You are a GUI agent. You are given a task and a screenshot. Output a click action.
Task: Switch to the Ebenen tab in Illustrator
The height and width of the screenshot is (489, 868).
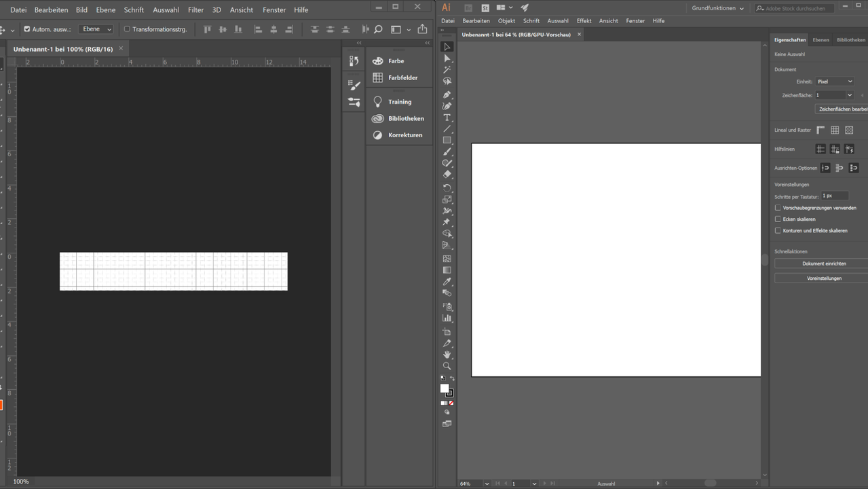click(x=820, y=40)
